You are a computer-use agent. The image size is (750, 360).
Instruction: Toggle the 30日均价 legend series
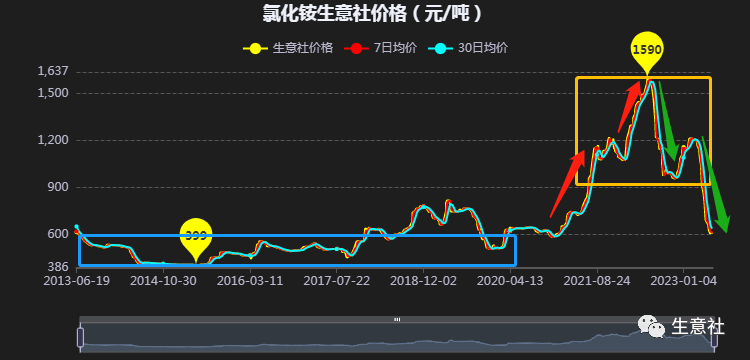[x=468, y=48]
